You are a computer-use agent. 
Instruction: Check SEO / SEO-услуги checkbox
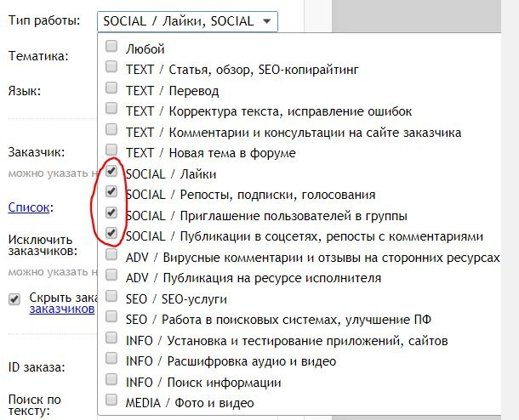(x=111, y=296)
